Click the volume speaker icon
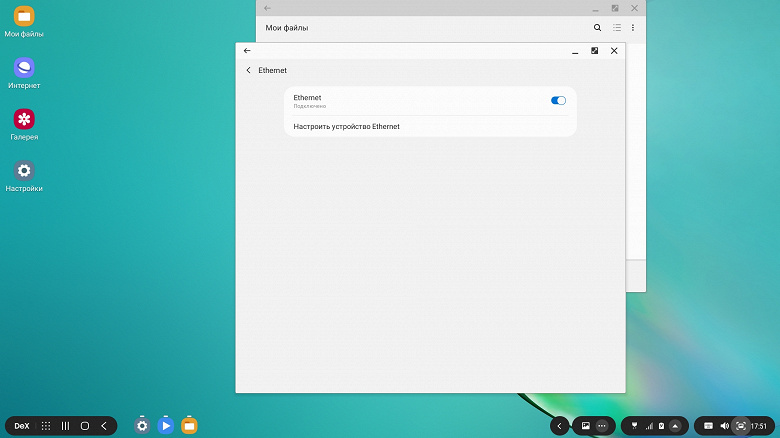 click(725, 426)
